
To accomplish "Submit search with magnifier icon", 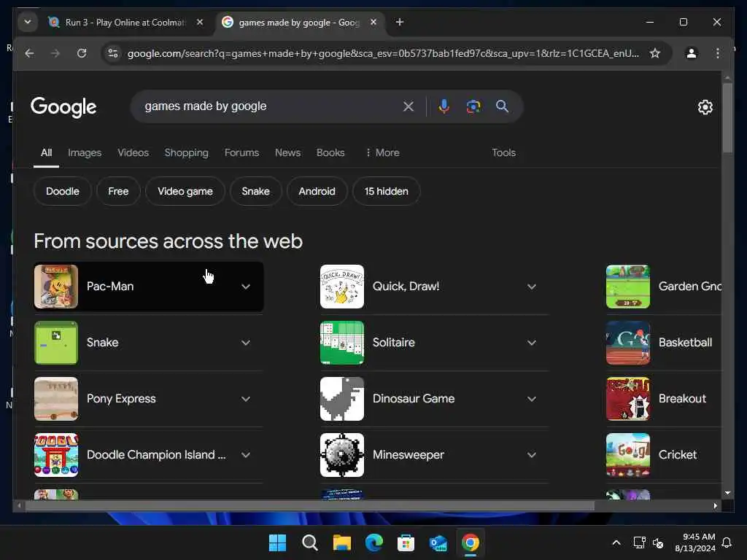I will 502,106.
